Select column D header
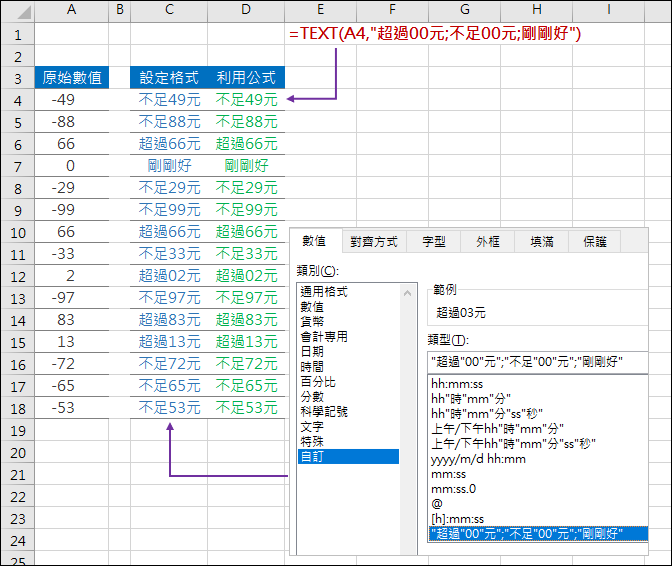 (x=246, y=10)
